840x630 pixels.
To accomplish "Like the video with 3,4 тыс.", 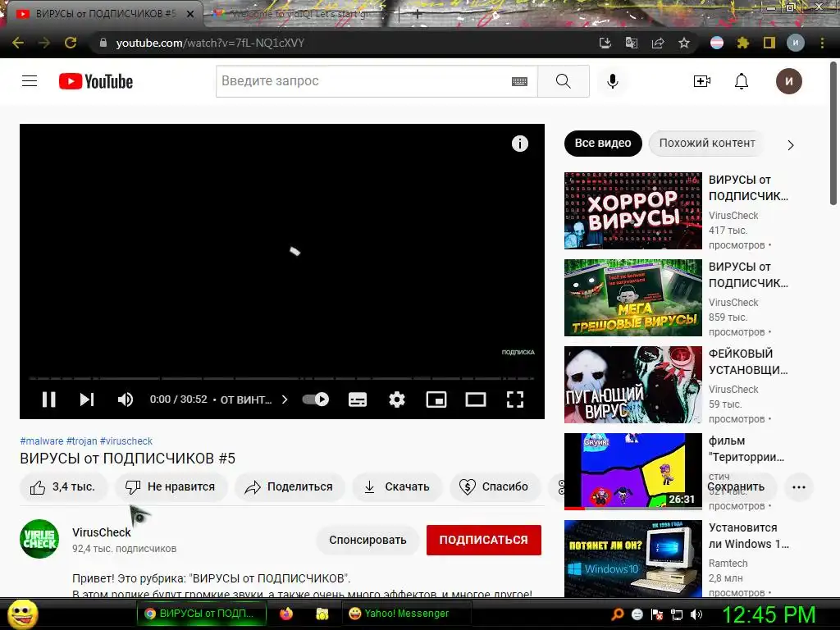I will (x=63, y=487).
